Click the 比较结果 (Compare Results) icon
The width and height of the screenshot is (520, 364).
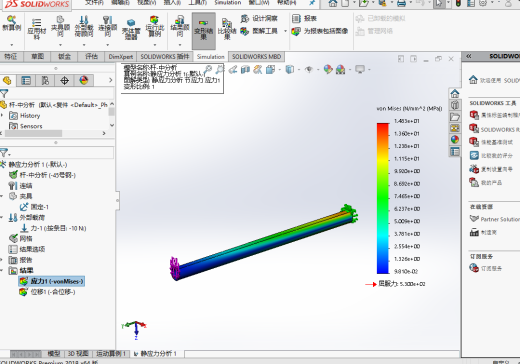tap(227, 29)
